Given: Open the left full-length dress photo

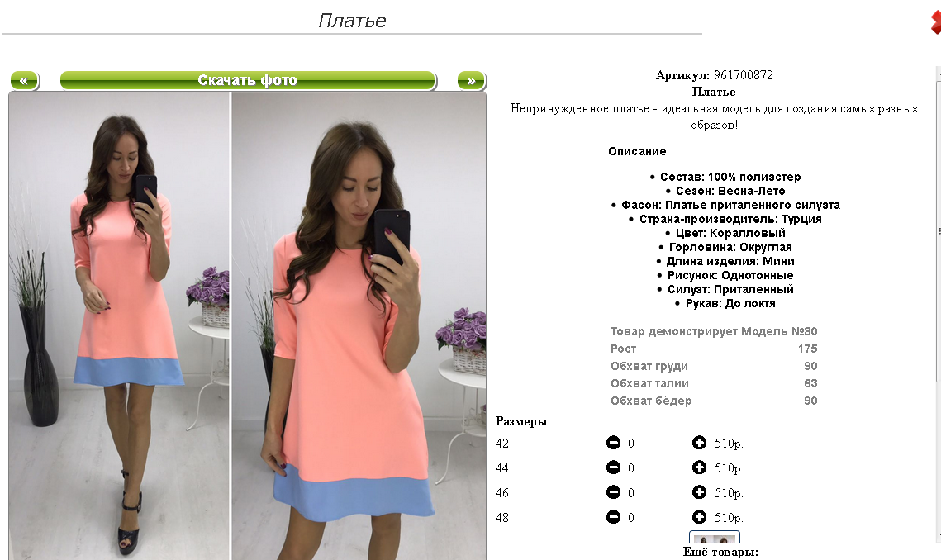Looking at the screenshot, I should coord(120,326).
